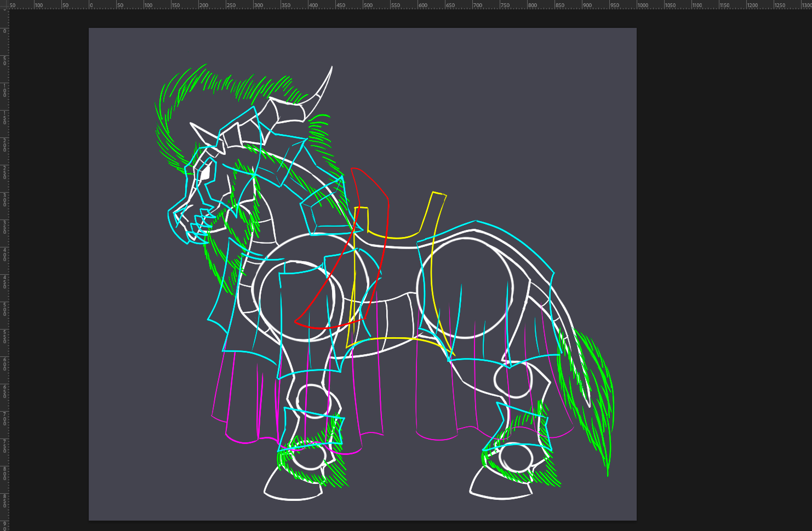Click the 250 label on horizontal ruler

(231, 5)
